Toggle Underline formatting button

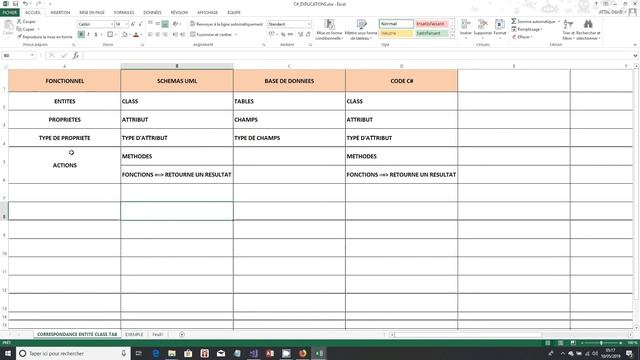click(x=96, y=35)
